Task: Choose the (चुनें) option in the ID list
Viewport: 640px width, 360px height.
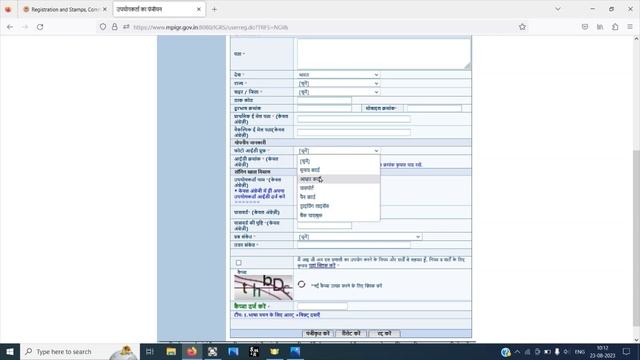Action: [339, 161]
